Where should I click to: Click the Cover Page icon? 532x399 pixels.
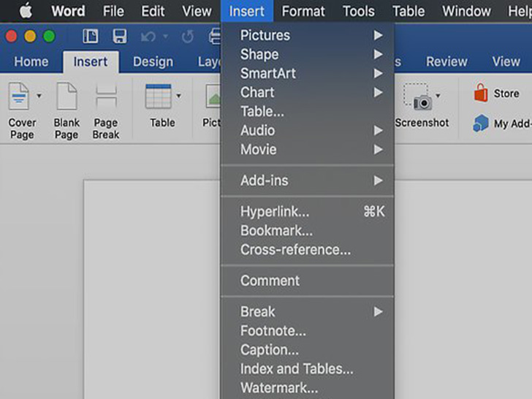pos(19,97)
